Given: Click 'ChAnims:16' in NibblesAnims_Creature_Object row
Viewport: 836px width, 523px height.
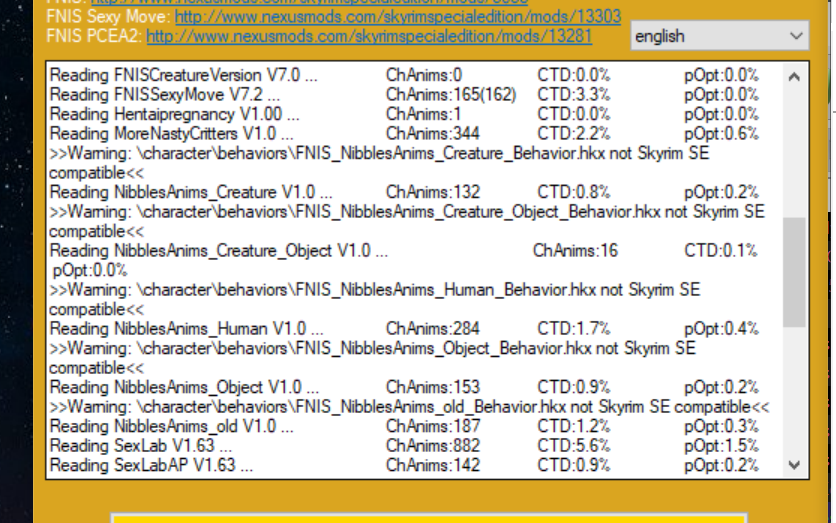Looking at the screenshot, I should (x=575, y=251).
